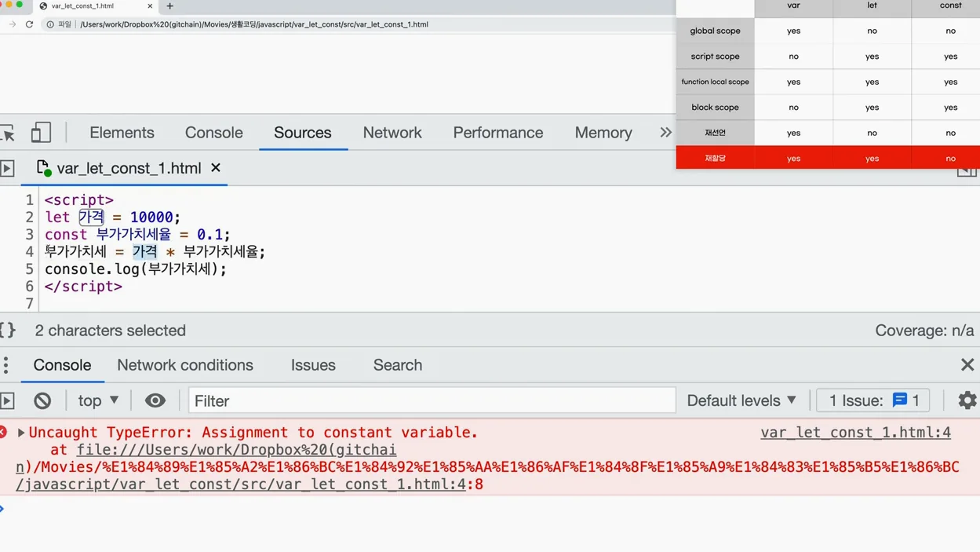Open the Network conditions drawer tab
This screenshot has width=980, height=552.
point(185,365)
